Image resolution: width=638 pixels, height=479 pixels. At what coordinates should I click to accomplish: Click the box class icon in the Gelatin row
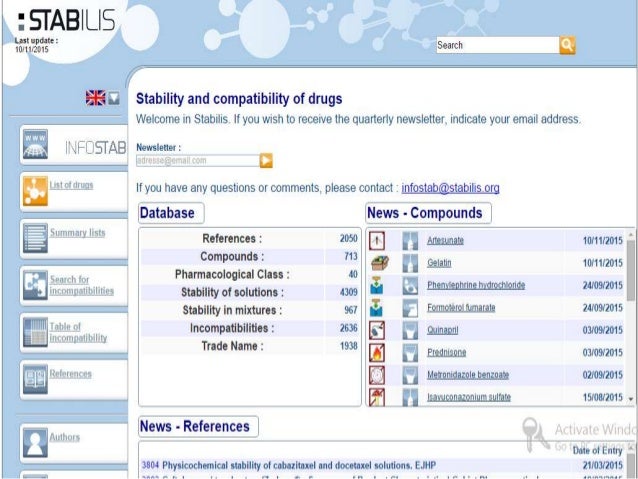click(x=380, y=263)
